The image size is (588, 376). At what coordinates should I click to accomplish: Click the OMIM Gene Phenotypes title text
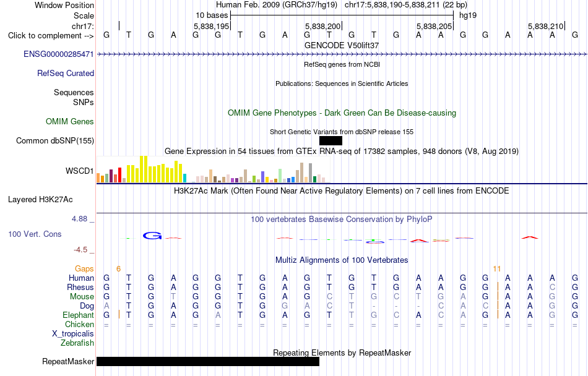[342, 113]
